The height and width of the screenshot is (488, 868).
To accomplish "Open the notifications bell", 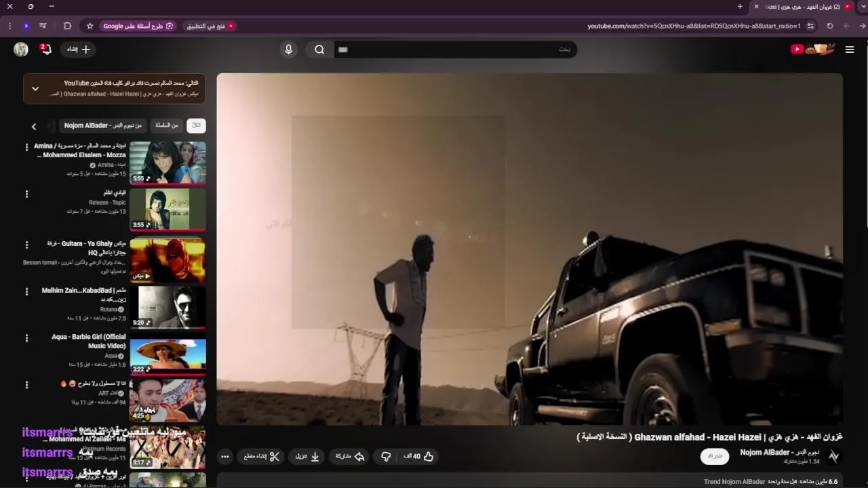I will (45, 49).
